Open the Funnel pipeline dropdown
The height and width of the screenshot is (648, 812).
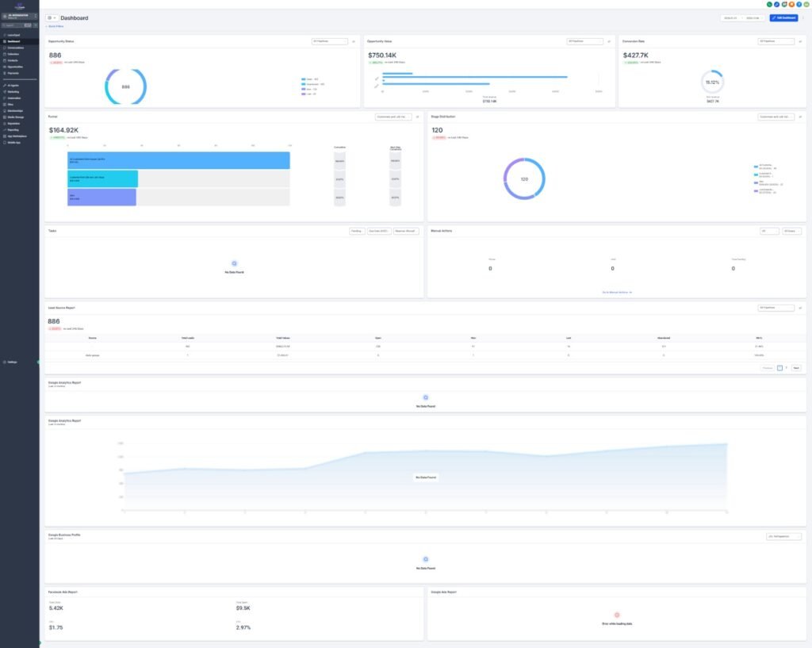pyautogui.click(x=393, y=117)
